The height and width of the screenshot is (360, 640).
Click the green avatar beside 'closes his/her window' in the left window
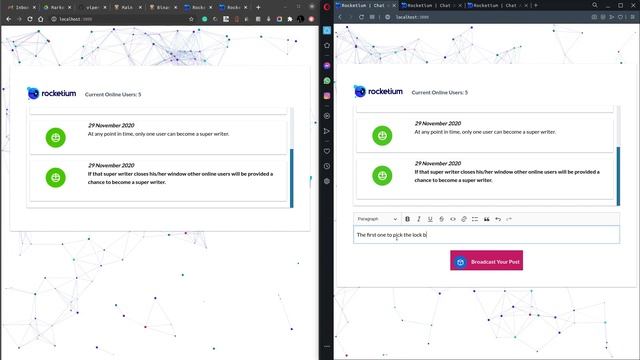(x=56, y=178)
